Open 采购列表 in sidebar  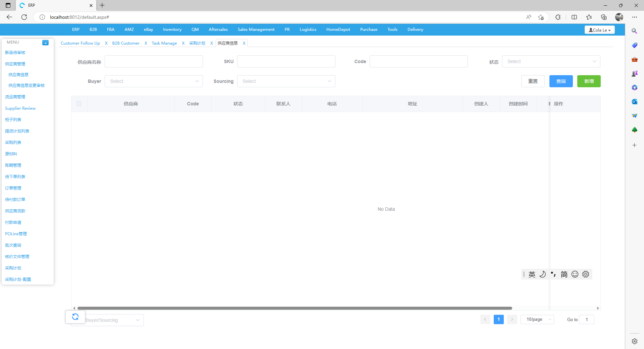pyautogui.click(x=13, y=142)
